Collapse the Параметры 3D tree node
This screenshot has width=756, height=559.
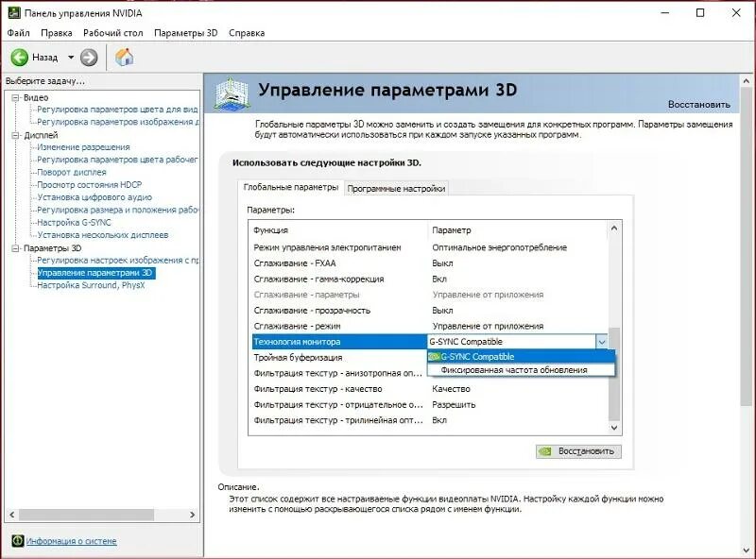tap(15, 248)
